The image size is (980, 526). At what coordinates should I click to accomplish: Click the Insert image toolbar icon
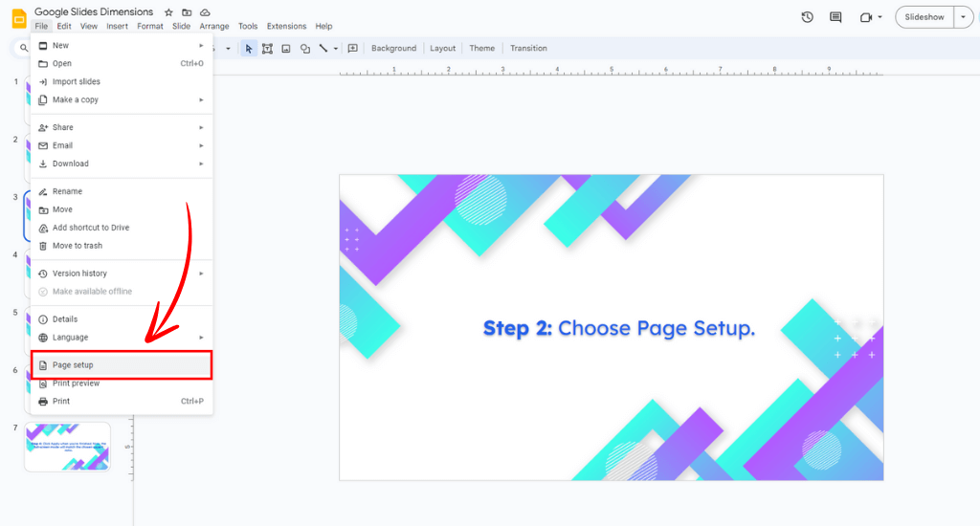point(286,48)
